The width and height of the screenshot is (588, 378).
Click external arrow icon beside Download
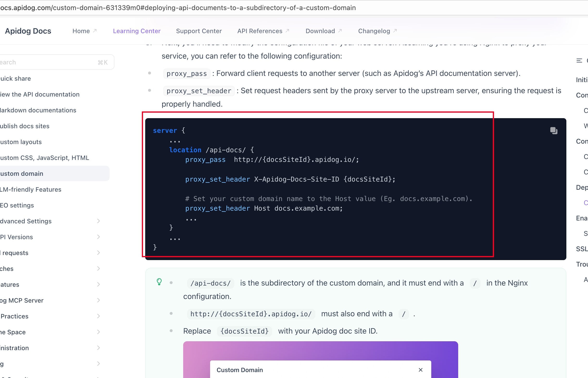tap(340, 31)
